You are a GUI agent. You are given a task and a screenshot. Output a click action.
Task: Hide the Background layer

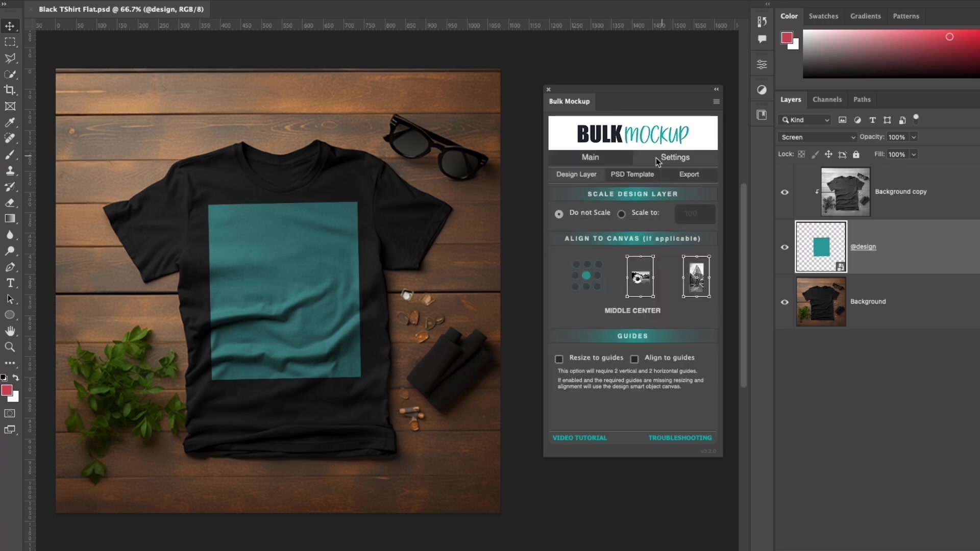click(785, 302)
